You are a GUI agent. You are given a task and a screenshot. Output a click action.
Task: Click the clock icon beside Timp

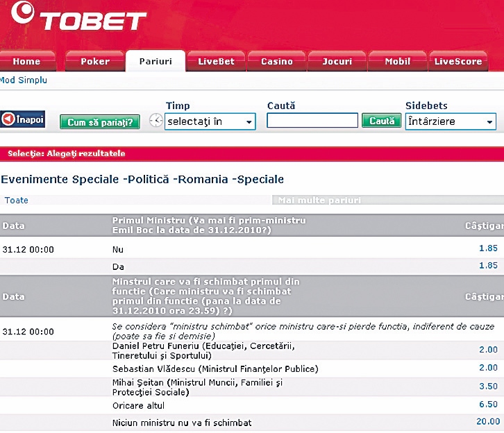[x=156, y=121]
